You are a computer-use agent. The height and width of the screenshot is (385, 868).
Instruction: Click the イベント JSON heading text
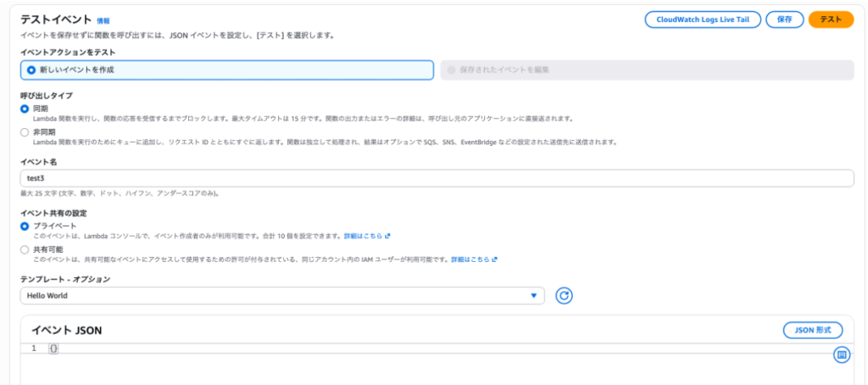(x=66, y=331)
